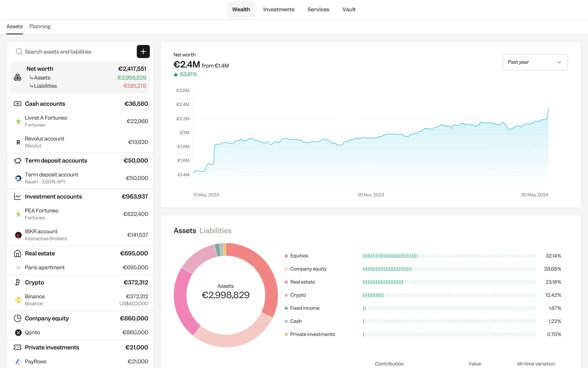Image resolution: width=588 pixels, height=368 pixels.
Task: Open the Payflows private investment row
Action: 80,361
